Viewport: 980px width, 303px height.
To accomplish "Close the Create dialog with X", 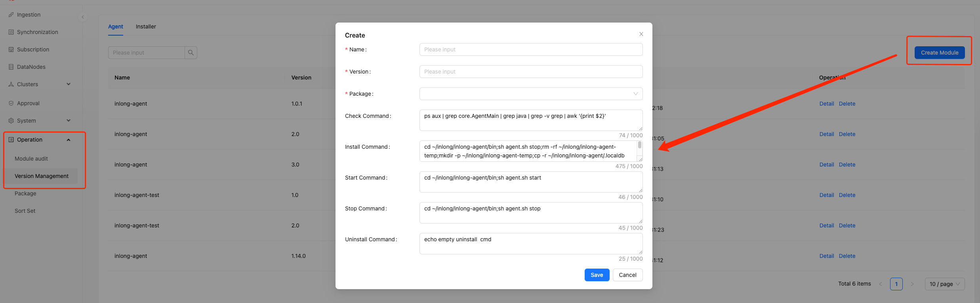I will pyautogui.click(x=641, y=34).
